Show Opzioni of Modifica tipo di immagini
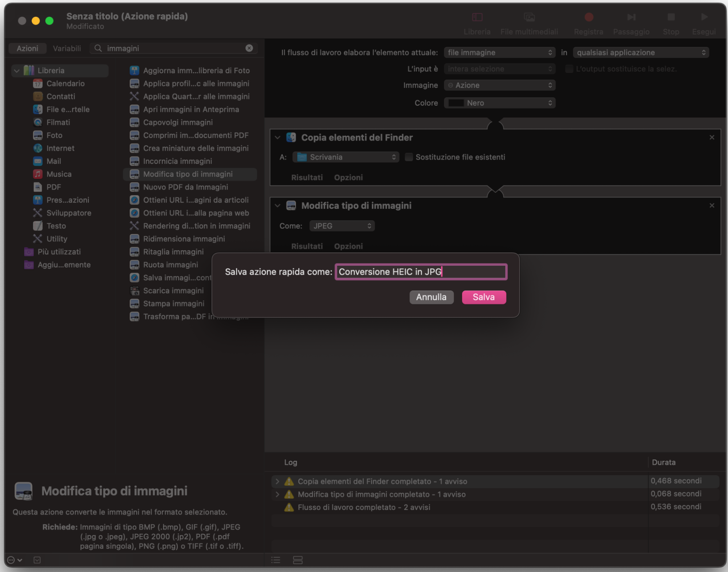This screenshot has height=572, width=728. coord(349,246)
